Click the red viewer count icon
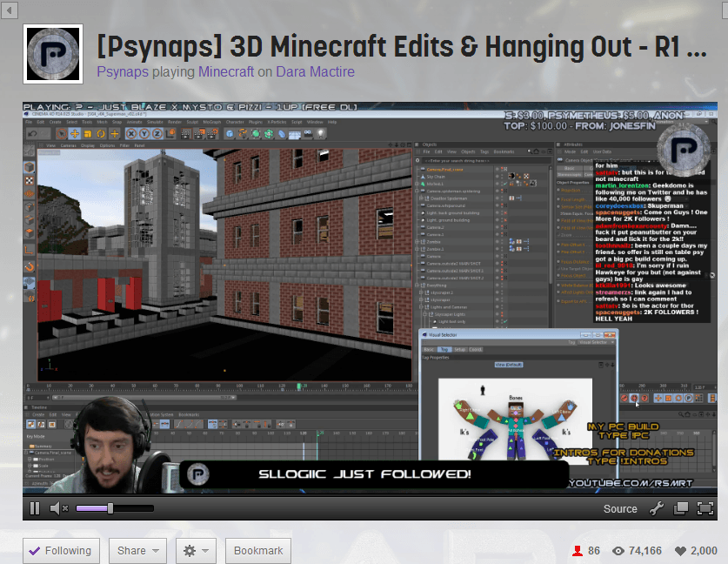 578,551
